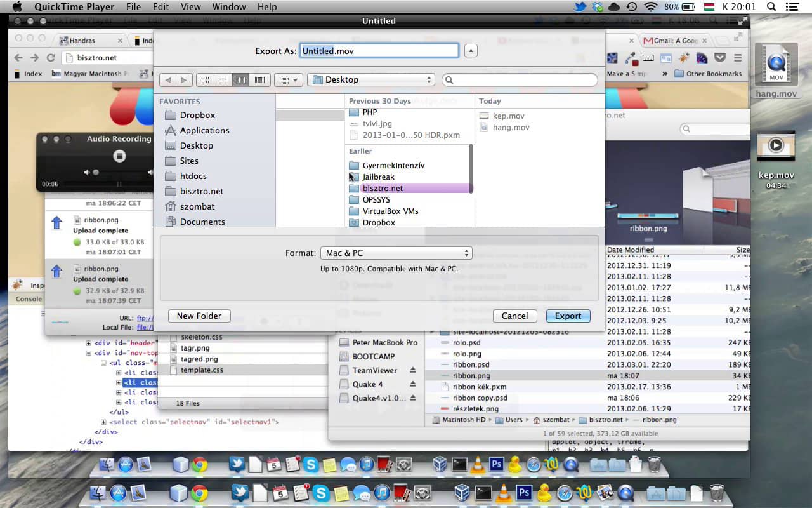
Task: Open the Hungarian flag input menu
Action: (709, 7)
